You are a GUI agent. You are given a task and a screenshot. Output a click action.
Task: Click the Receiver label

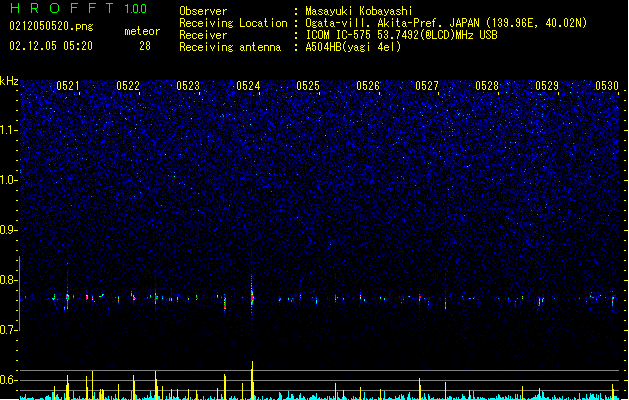tap(203, 35)
